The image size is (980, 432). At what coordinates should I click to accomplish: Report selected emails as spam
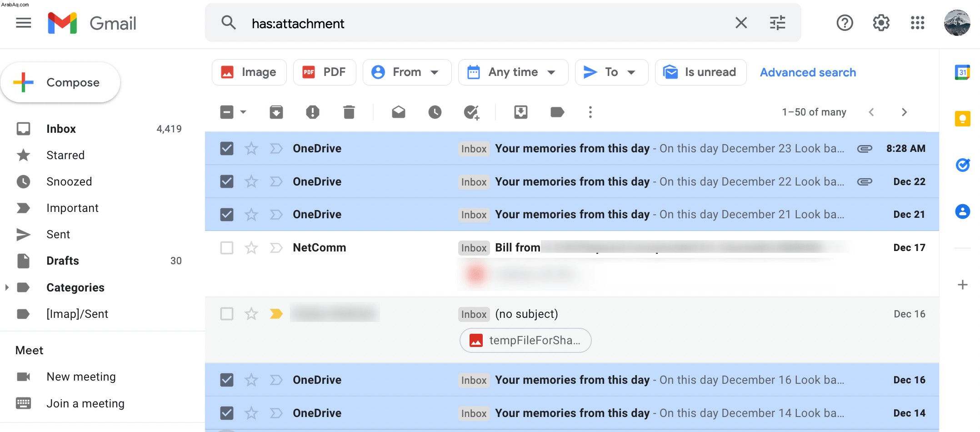pos(312,112)
